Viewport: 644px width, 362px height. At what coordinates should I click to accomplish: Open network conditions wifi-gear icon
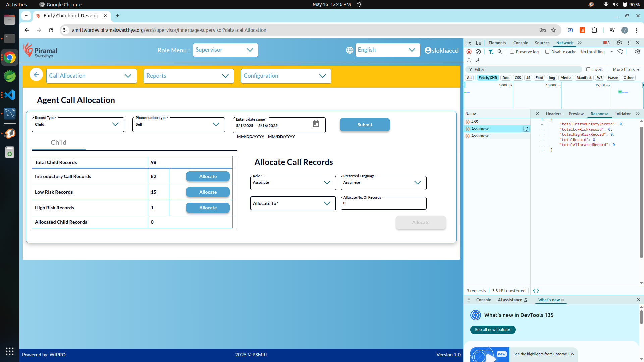[620, 52]
